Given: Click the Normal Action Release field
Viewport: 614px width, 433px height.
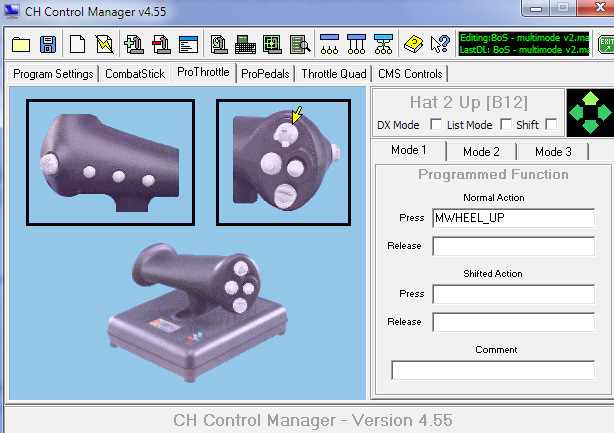Looking at the screenshot, I should coord(514,246).
